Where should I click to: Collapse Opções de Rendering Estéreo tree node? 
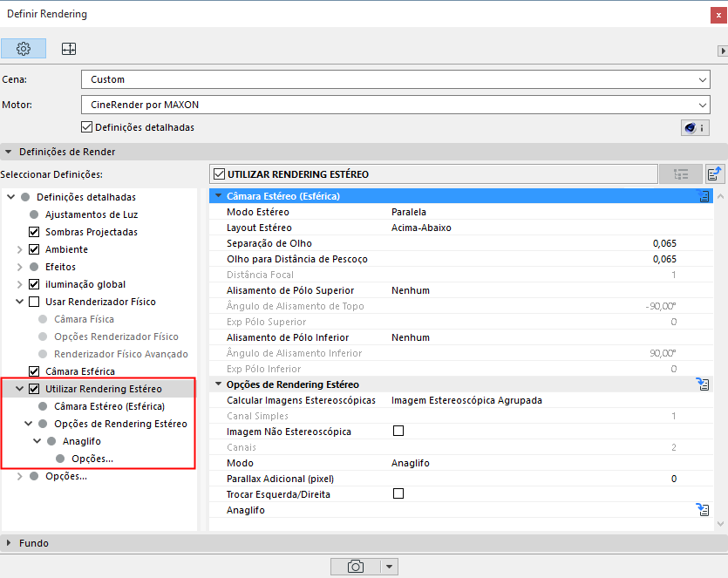(28, 424)
